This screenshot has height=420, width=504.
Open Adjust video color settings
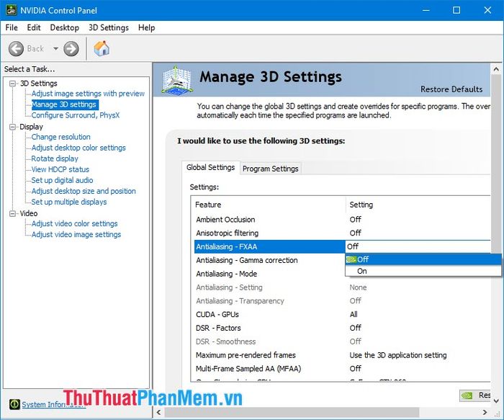pyautogui.click(x=74, y=223)
